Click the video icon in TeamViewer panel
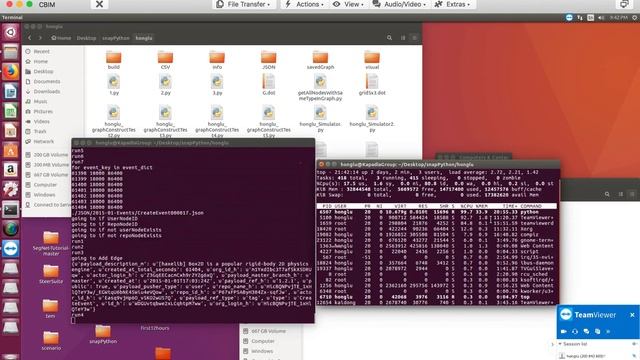 click(x=564, y=331)
